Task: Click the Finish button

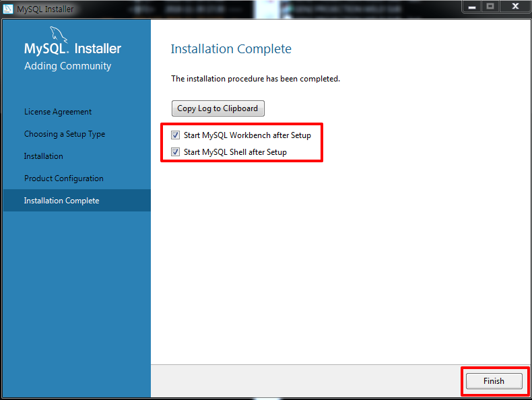Action: (x=494, y=381)
